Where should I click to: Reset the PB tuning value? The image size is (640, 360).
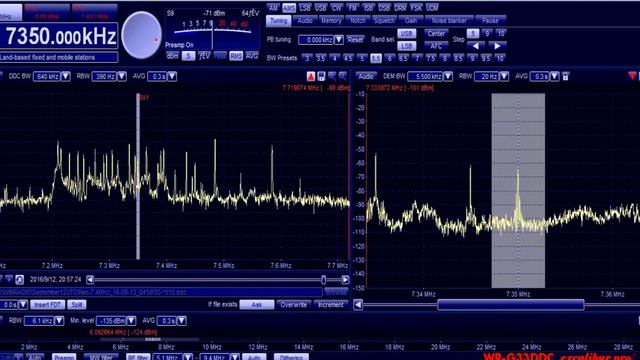click(x=355, y=40)
